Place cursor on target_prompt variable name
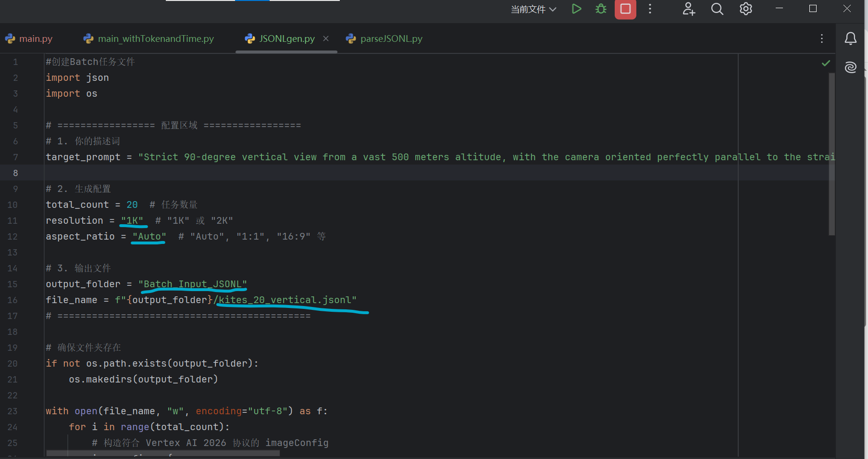The image size is (868, 459). 83,157
